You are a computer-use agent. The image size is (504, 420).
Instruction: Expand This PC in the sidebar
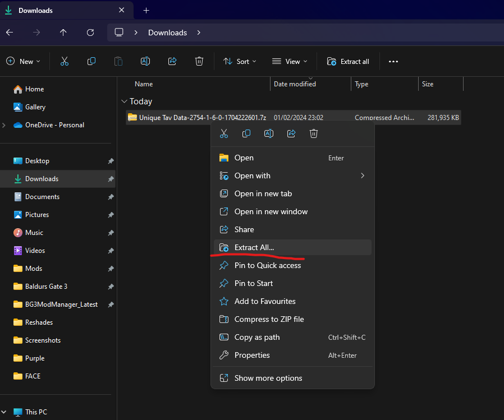pos(4,412)
